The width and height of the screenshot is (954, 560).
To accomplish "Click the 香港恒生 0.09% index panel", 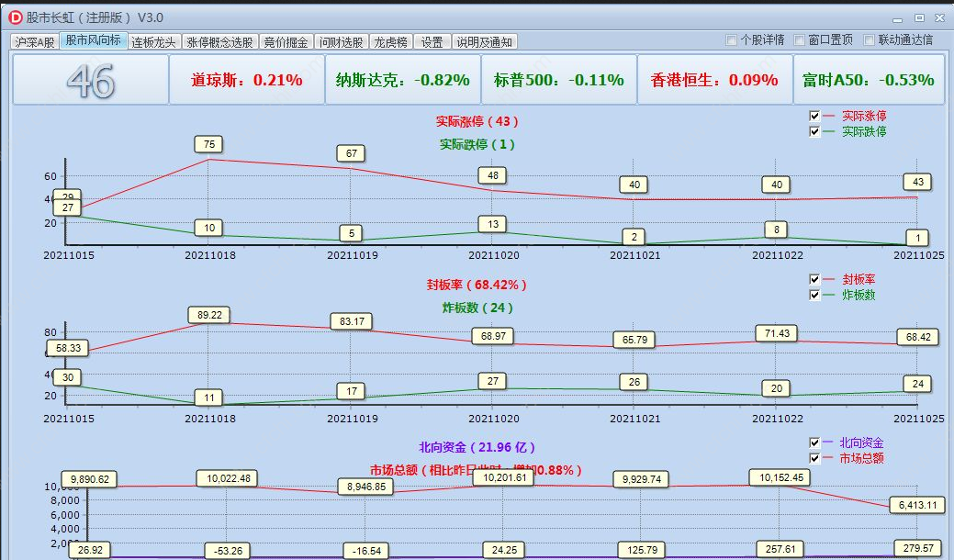I will (x=714, y=80).
